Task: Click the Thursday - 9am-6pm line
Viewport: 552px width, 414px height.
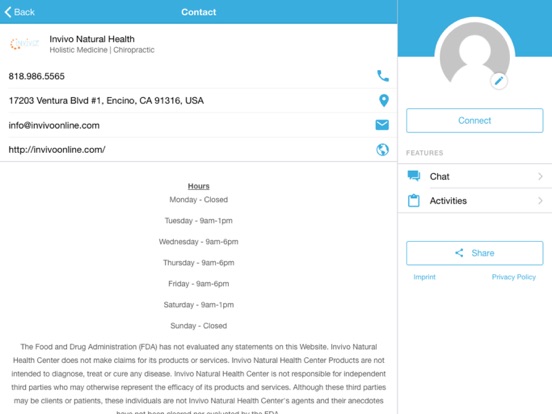Action: 199,263
